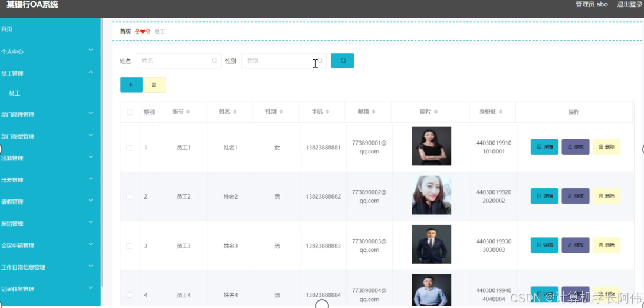Sort by 身份证 column arrows
This screenshot has width=644, height=308.
(x=501, y=112)
